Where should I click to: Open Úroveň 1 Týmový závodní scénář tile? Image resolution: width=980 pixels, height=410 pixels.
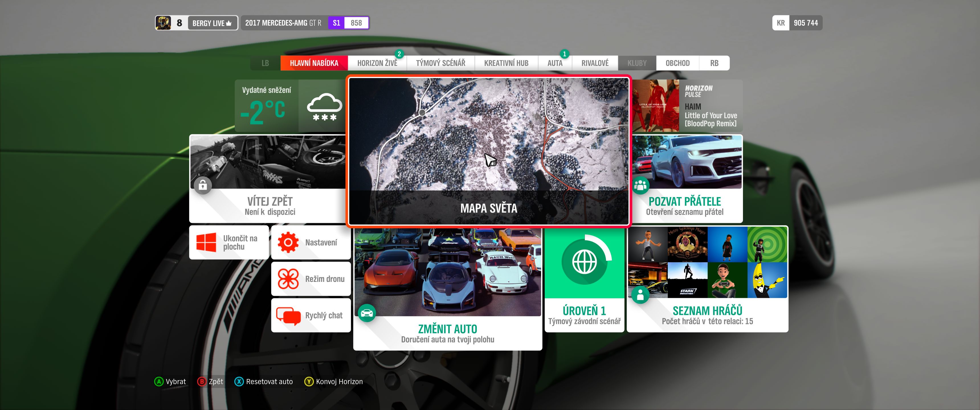(584, 280)
